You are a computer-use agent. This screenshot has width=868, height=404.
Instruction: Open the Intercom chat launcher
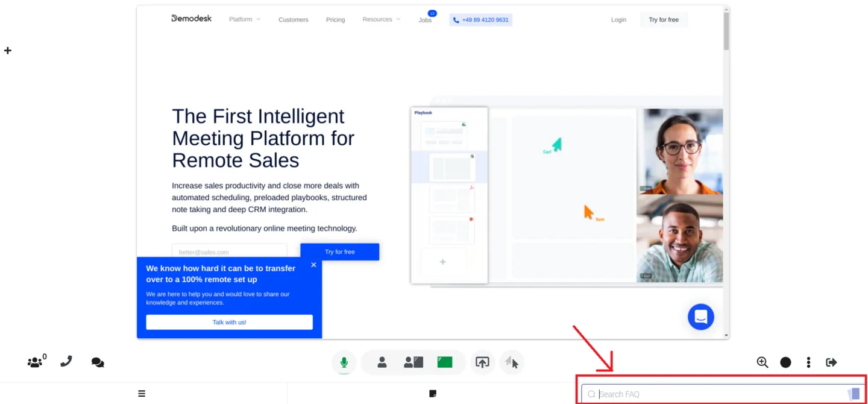tap(701, 317)
